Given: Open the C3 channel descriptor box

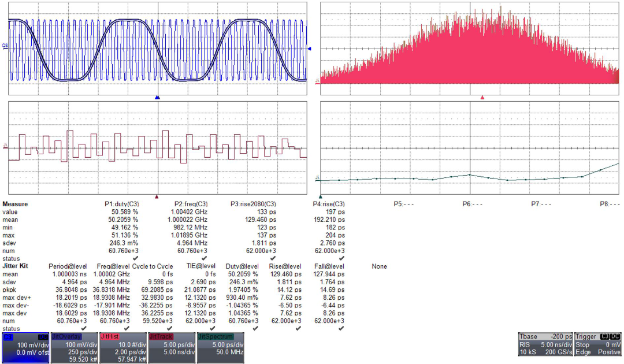Looking at the screenshot, I should click(26, 347).
